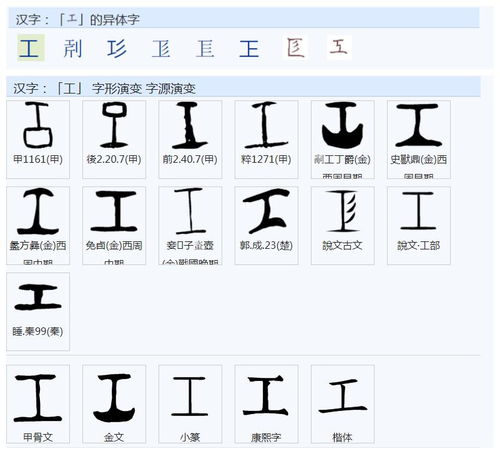Screen dimensions: 500x454
Task: Click the 异体字 section heading
Action: coord(77,19)
